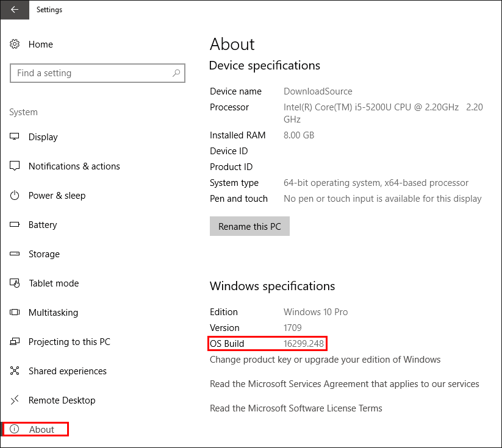Click the Intel Core i5-5200U processor value
Viewport: 502px width, 448px height.
383,113
